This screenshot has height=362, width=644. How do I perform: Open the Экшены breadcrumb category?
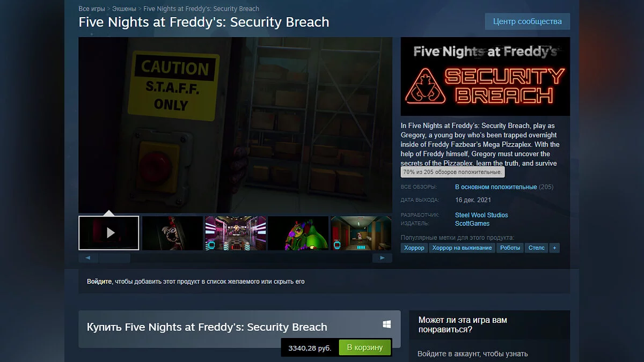(x=124, y=9)
